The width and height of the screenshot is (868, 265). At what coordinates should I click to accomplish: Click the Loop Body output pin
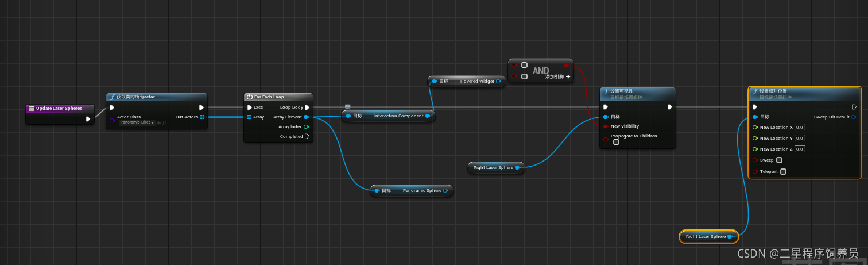[307, 107]
